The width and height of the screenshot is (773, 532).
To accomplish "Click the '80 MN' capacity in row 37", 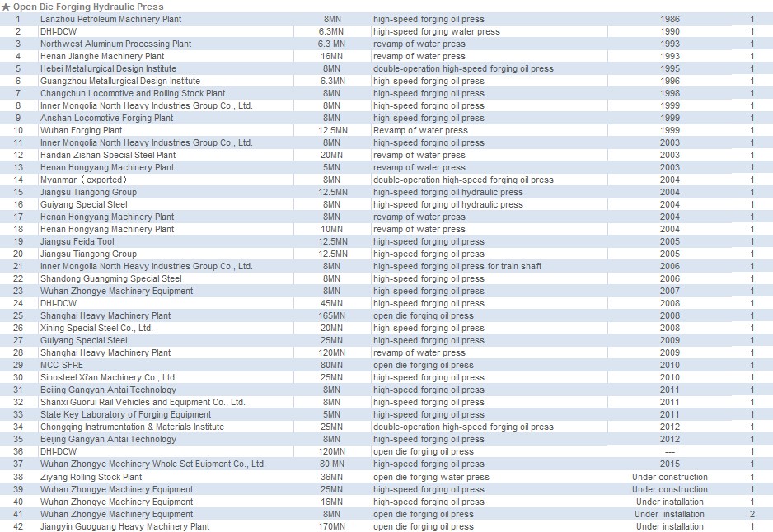I will pyautogui.click(x=332, y=464).
